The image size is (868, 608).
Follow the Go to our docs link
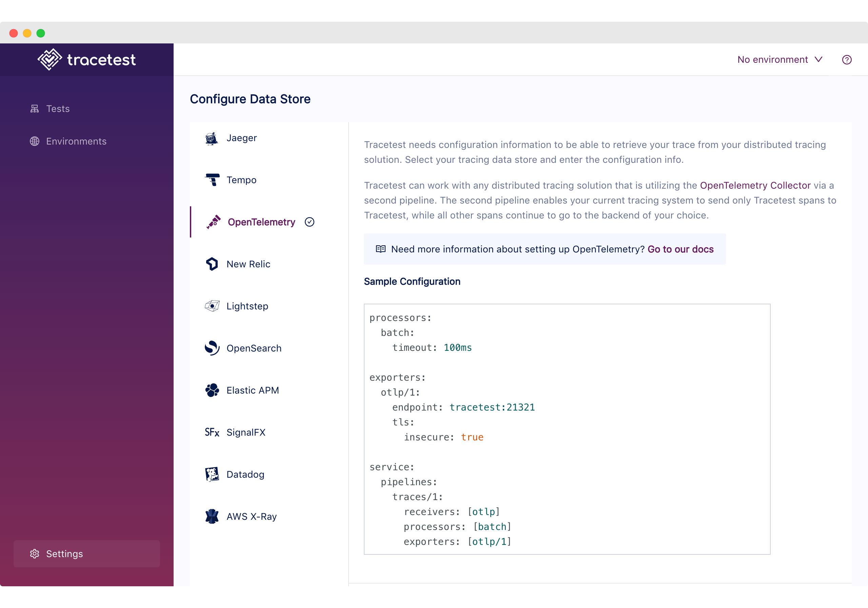680,249
